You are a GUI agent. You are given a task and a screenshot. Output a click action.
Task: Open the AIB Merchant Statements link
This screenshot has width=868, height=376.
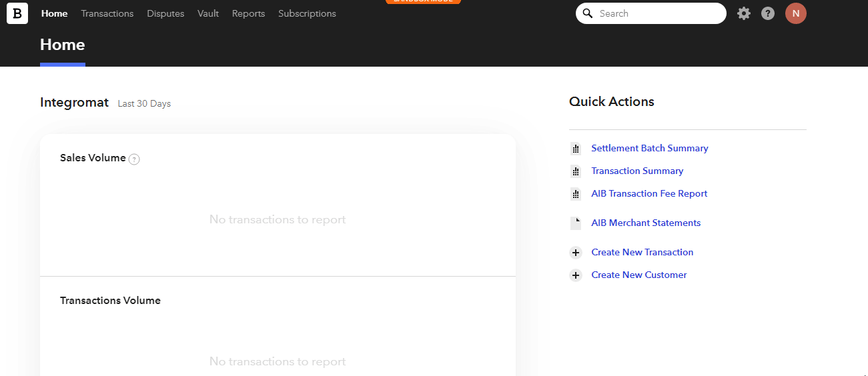click(646, 223)
